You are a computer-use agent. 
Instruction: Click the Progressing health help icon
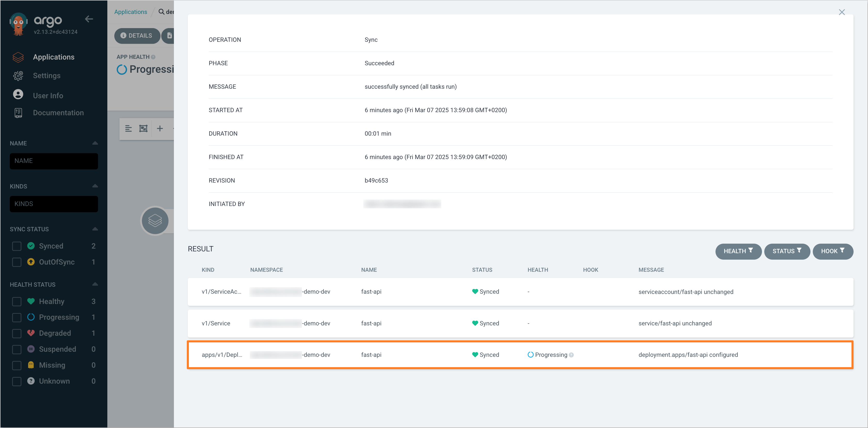click(572, 355)
